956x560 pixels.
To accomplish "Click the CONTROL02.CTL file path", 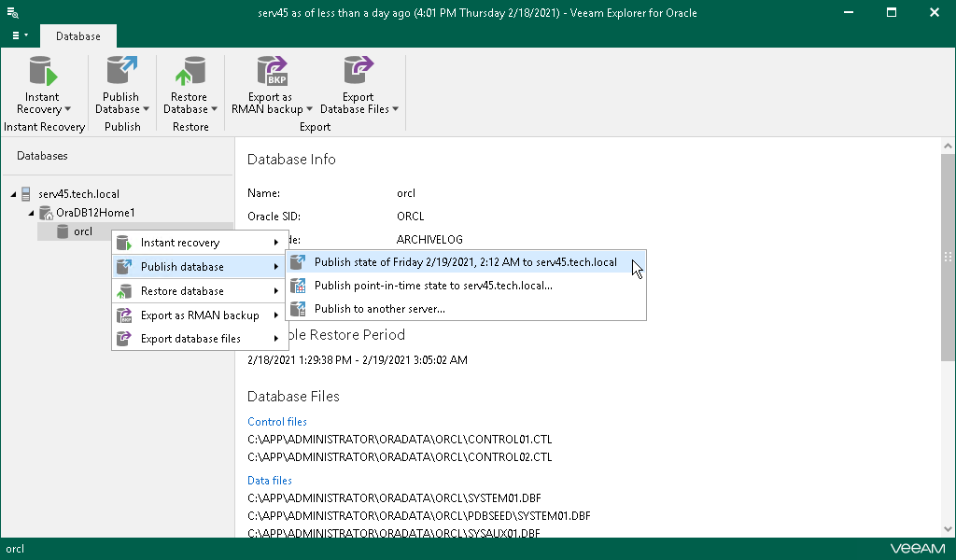I will (400, 457).
